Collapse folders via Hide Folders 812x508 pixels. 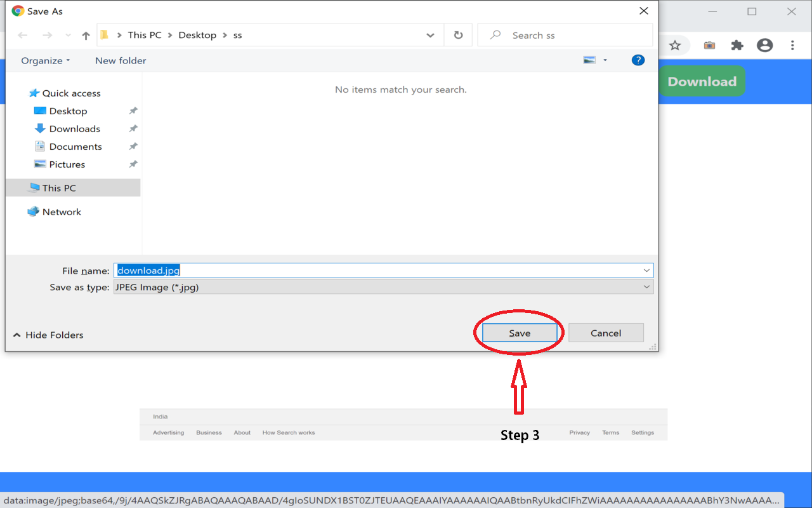tap(48, 335)
